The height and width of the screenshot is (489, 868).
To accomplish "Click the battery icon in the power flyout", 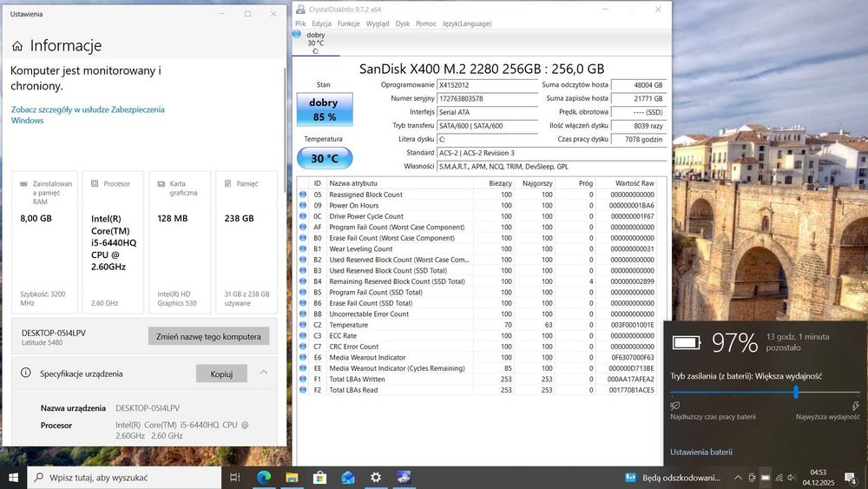I will click(687, 343).
